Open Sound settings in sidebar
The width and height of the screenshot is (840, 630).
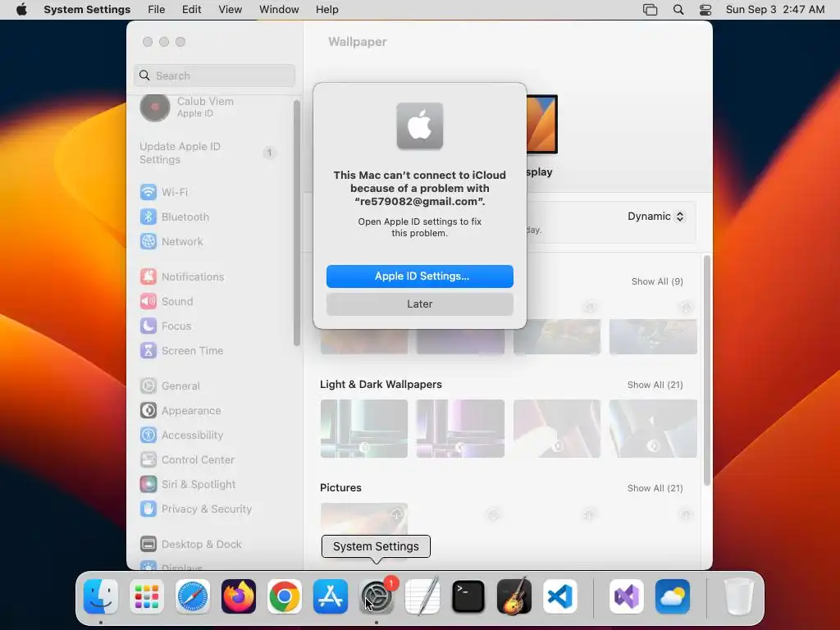[x=167, y=302]
